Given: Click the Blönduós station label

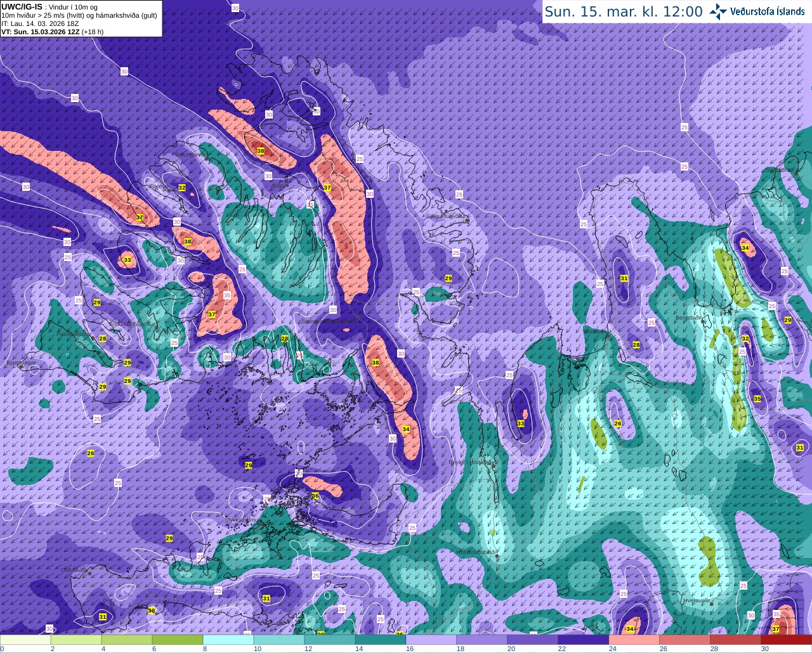Looking at the screenshot, I should (x=596, y=332).
